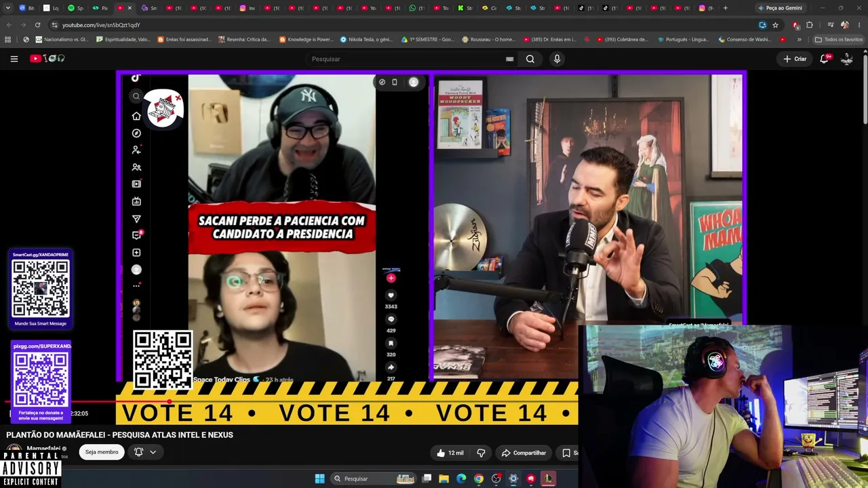The width and height of the screenshot is (868, 488).
Task: Reload the page in Chrome
Action: coord(37,25)
